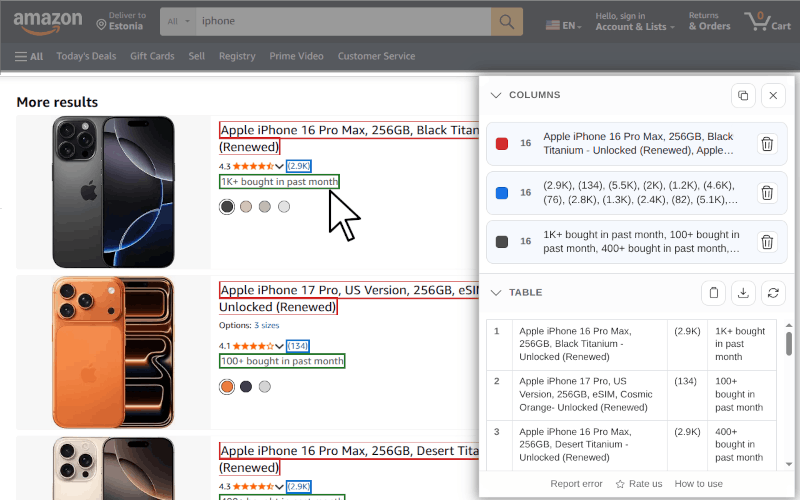This screenshot has width=800, height=500.
Task: Expand rating breakdown for Desert Titanium iPhone
Action: point(279,487)
